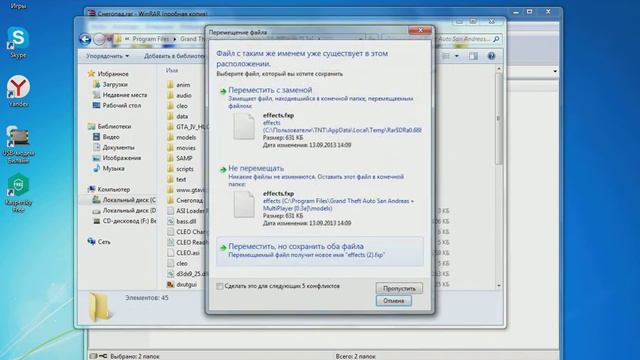Viewport: 640px width, 360px height.
Task: Select Компьютер in the navigation pane
Action: pos(109,189)
